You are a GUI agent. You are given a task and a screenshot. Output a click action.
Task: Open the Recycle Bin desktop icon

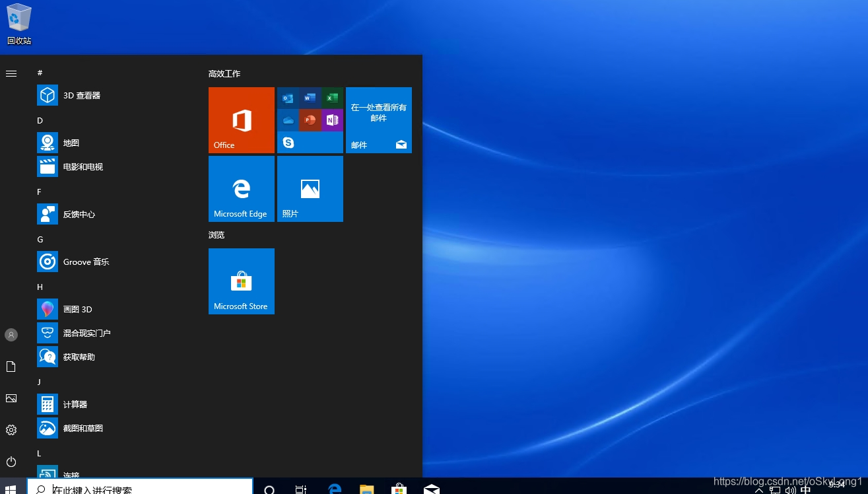tap(18, 24)
